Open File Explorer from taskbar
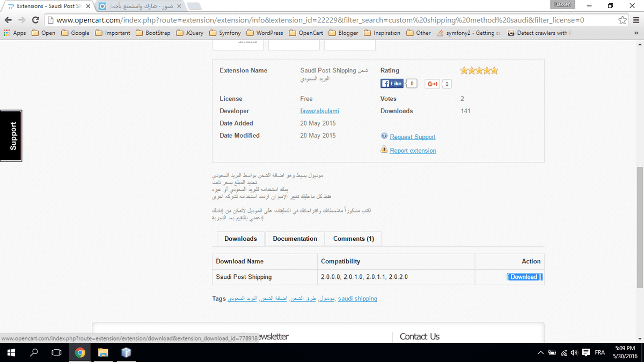The height and width of the screenshot is (362, 644). click(x=103, y=352)
